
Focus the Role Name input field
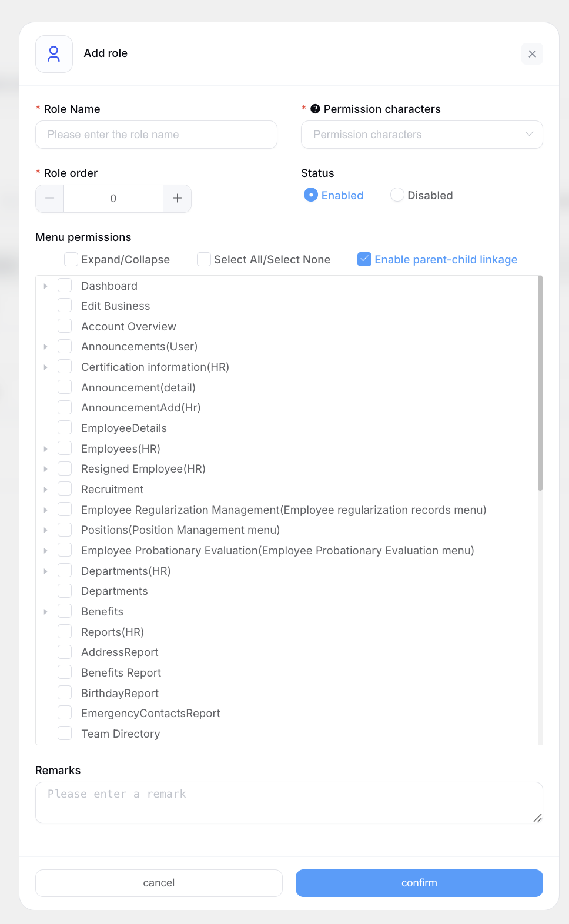tap(156, 135)
